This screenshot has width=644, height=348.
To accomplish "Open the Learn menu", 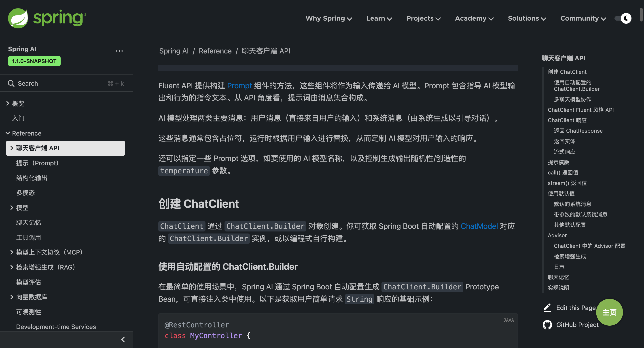I will point(379,18).
